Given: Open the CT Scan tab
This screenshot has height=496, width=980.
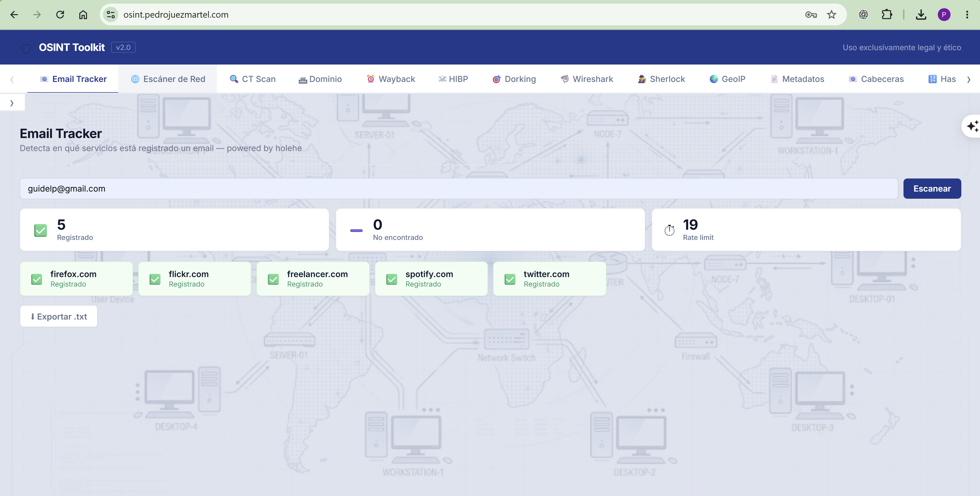Looking at the screenshot, I should tap(253, 79).
